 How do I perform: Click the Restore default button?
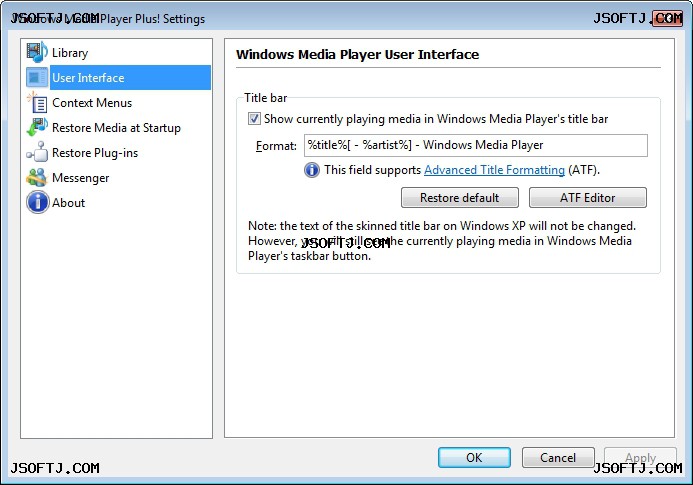click(x=460, y=198)
